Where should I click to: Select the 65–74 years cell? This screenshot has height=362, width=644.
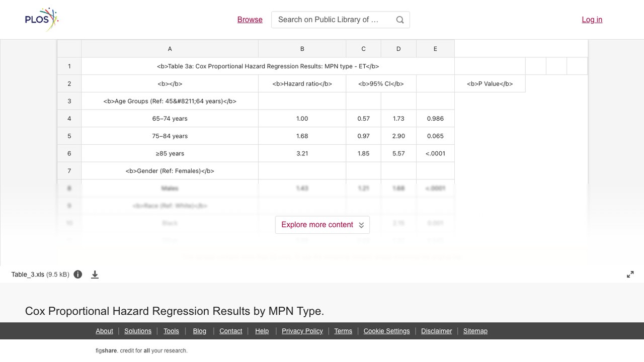click(x=170, y=119)
